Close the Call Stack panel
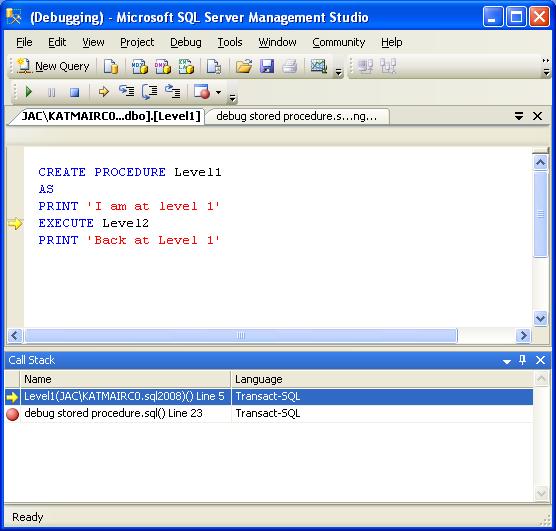 (x=540, y=360)
